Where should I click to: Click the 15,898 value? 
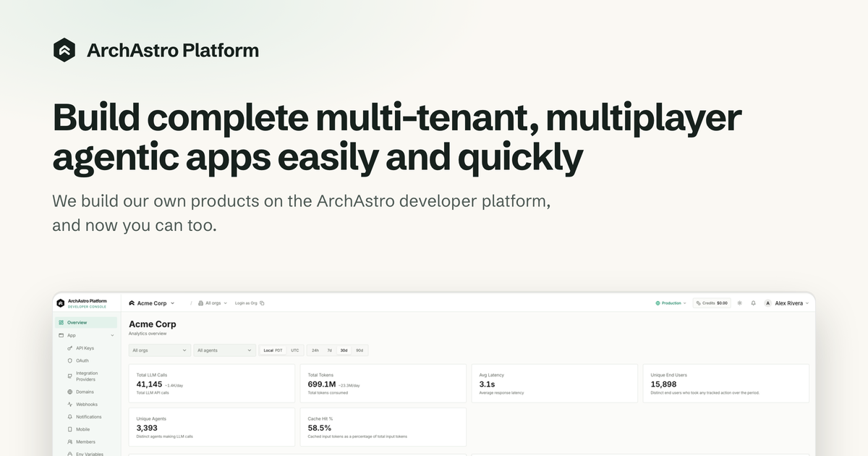[663, 384]
